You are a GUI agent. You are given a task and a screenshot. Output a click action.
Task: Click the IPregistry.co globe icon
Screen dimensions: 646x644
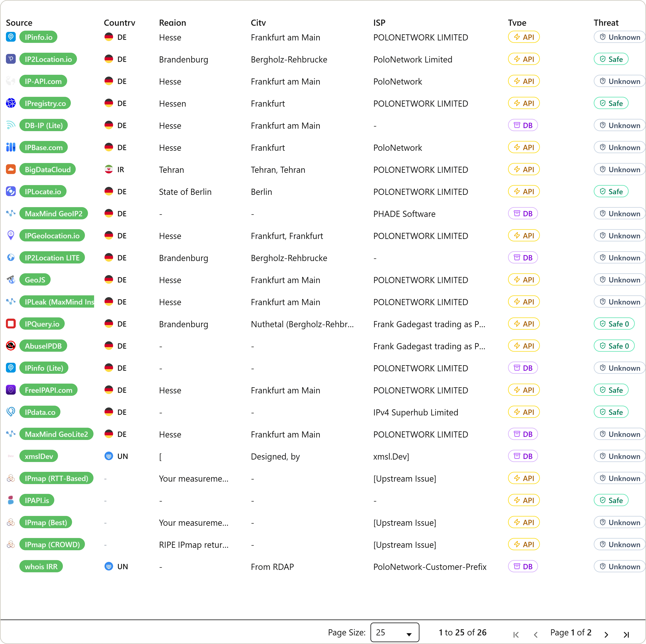coord(11,103)
